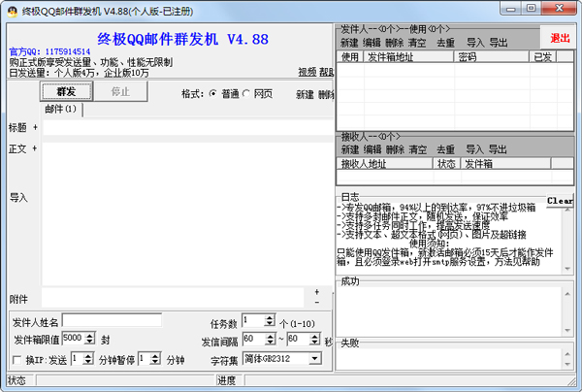Viewport: 582px width, 392px height.
Task: Open the 帮助 link next to 视频
Action: 327,72
